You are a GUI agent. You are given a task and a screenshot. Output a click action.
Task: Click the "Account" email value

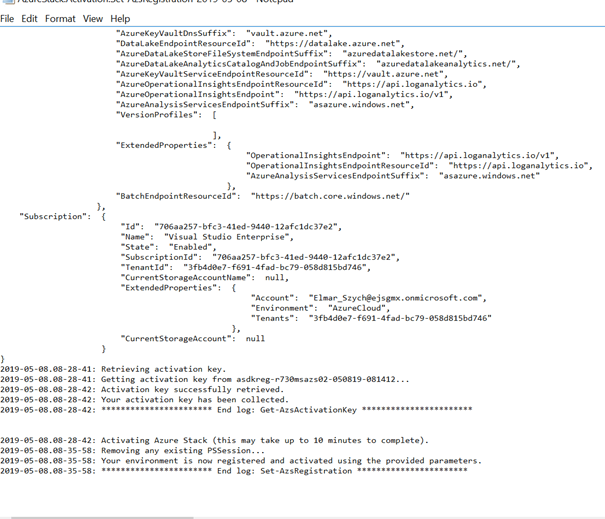(x=395, y=298)
